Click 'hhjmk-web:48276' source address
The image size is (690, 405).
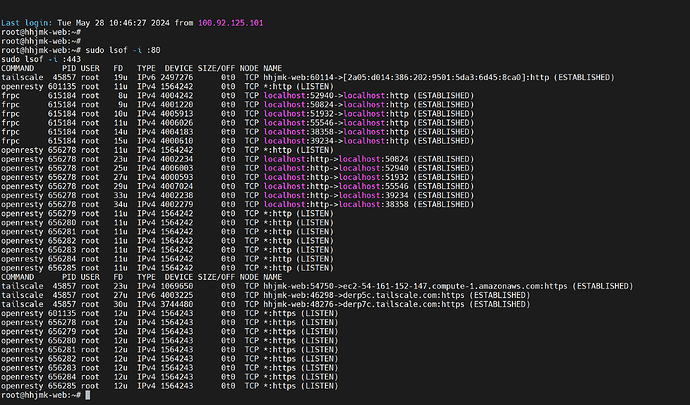click(298, 304)
